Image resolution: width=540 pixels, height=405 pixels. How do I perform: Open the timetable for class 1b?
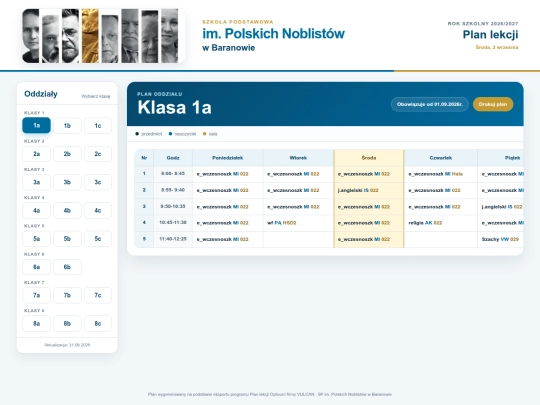[67, 126]
